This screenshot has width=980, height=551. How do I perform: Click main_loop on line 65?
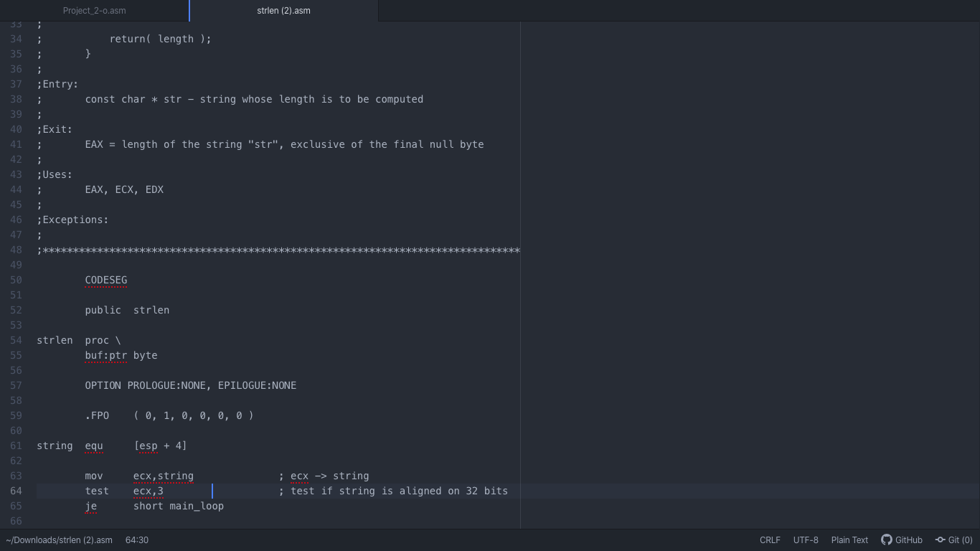(x=197, y=506)
